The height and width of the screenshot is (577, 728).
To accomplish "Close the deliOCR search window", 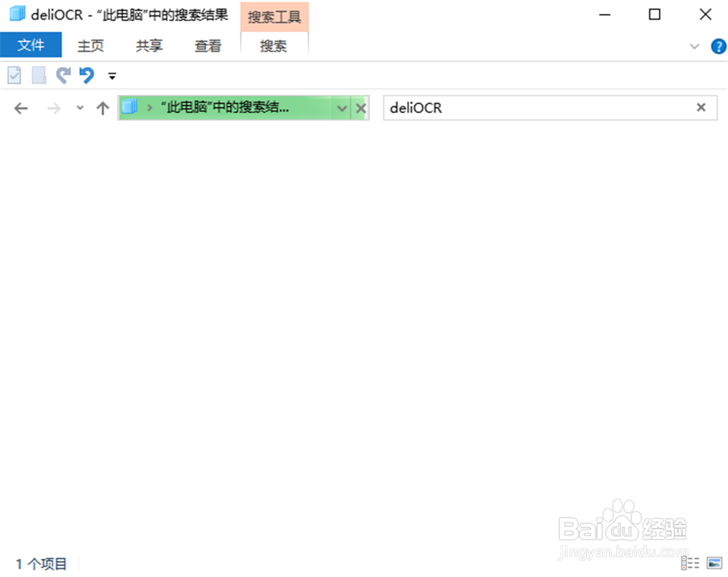I will click(x=705, y=15).
